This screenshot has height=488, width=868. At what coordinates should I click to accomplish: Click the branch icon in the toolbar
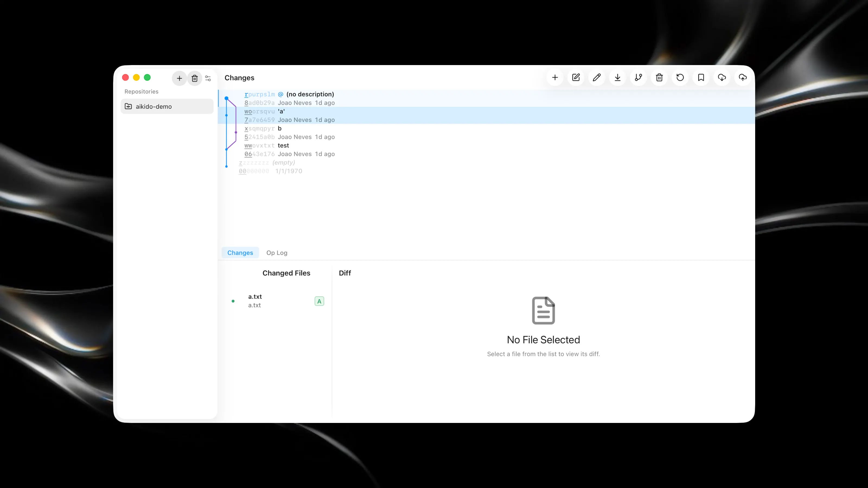click(639, 78)
